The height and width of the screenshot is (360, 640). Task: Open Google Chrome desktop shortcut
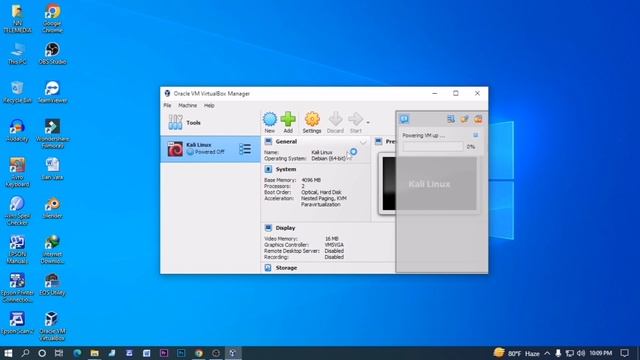[x=52, y=18]
